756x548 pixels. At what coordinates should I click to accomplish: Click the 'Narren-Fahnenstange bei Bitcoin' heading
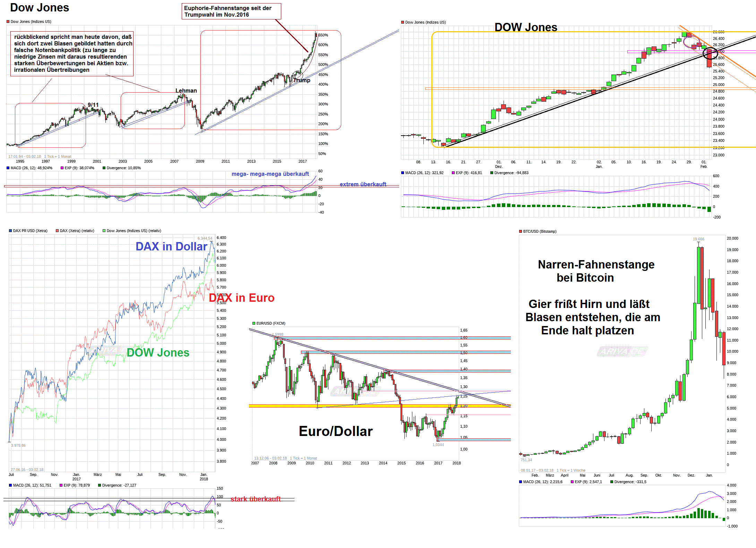point(596,271)
